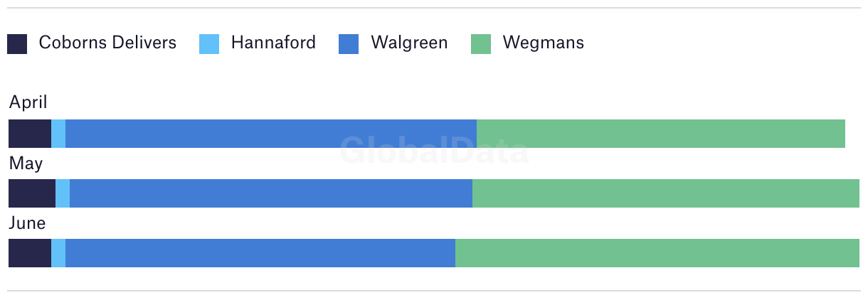This screenshot has height=300, width=868.
Task: Select the May Walgreen bar segment
Action: point(271,193)
